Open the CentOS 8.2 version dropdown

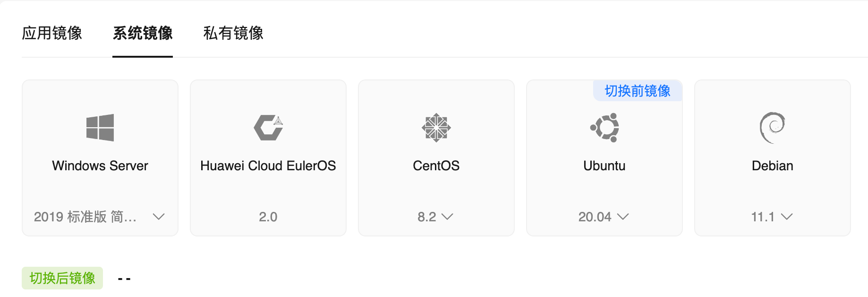pyautogui.click(x=447, y=217)
